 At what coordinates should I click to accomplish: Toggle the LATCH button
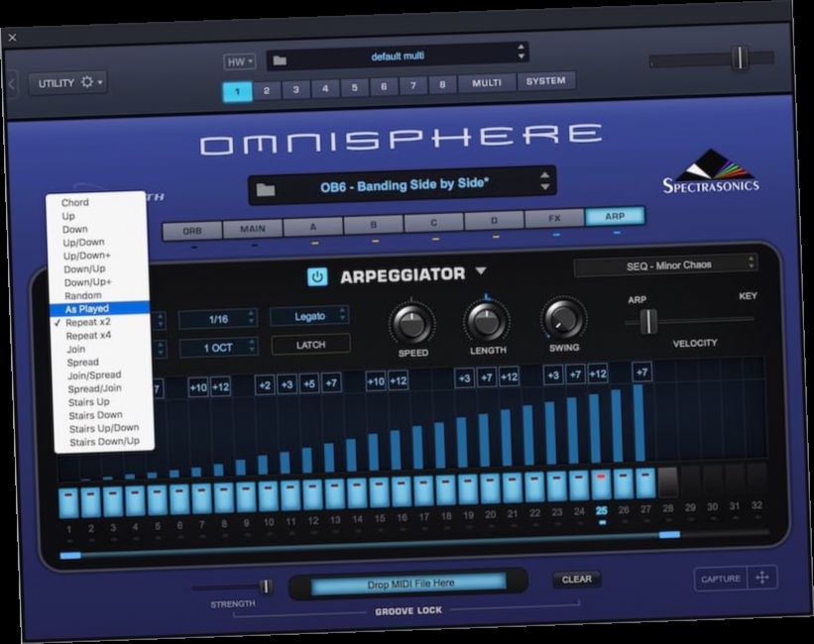click(x=310, y=345)
